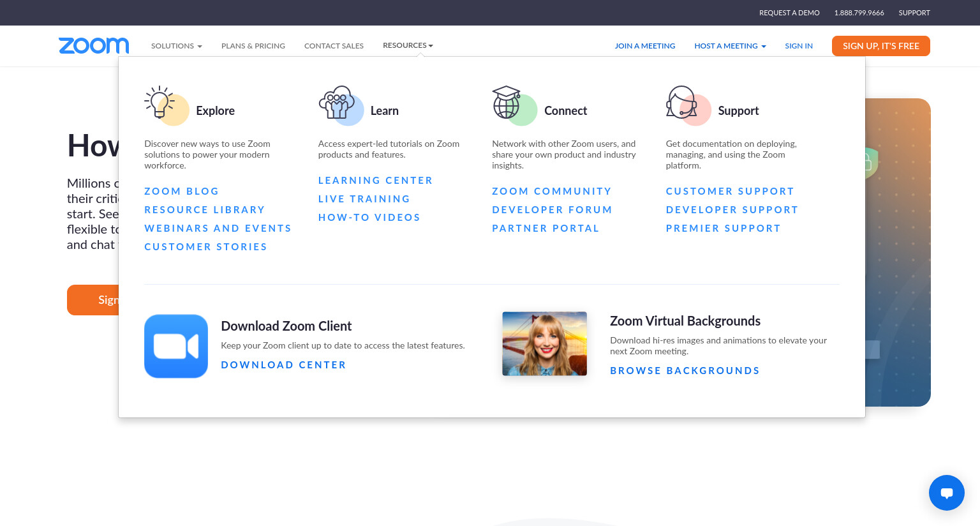Click the Zoom camera app icon
980x526 pixels.
(176, 346)
